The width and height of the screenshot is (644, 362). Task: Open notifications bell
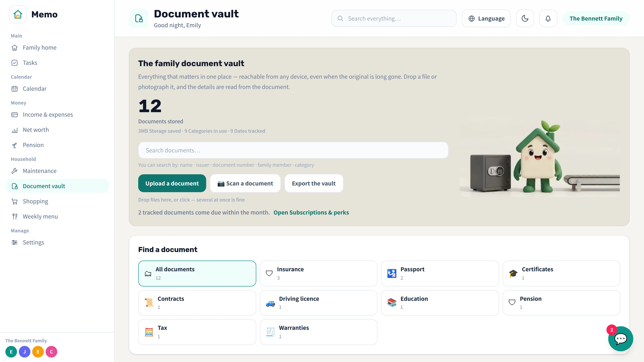pyautogui.click(x=548, y=18)
